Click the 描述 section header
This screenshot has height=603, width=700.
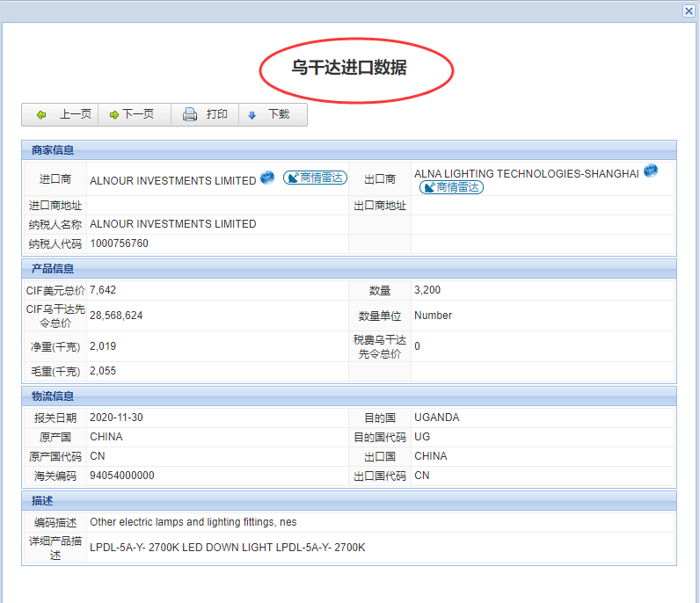tap(42, 500)
